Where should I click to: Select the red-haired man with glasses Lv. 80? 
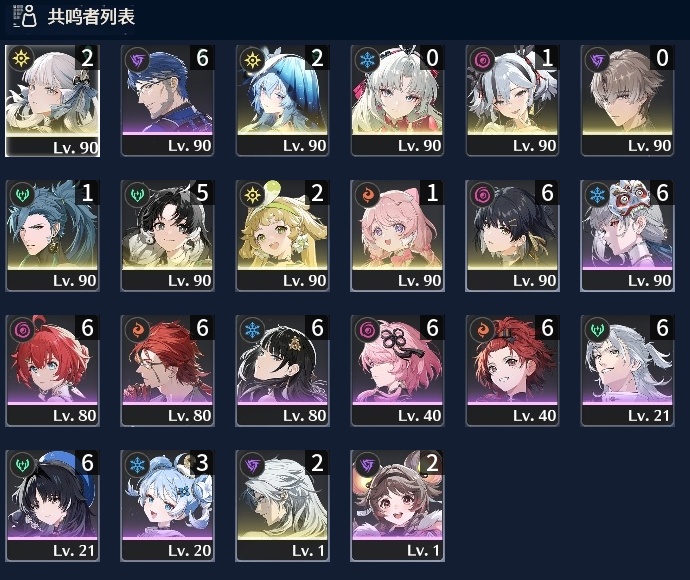[x=167, y=371]
